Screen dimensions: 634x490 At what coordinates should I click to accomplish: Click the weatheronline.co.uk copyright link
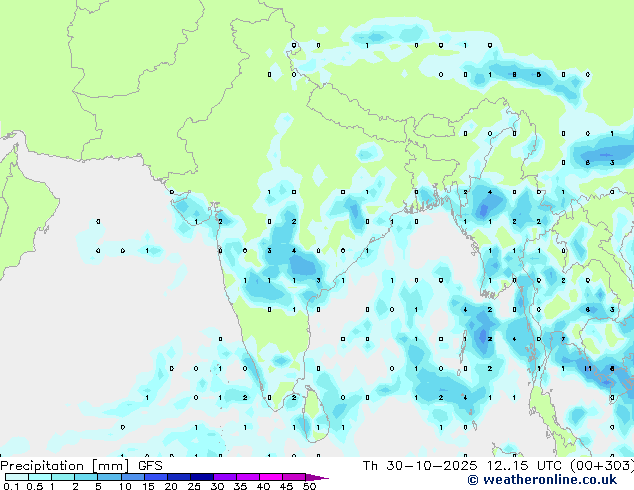pos(542,480)
